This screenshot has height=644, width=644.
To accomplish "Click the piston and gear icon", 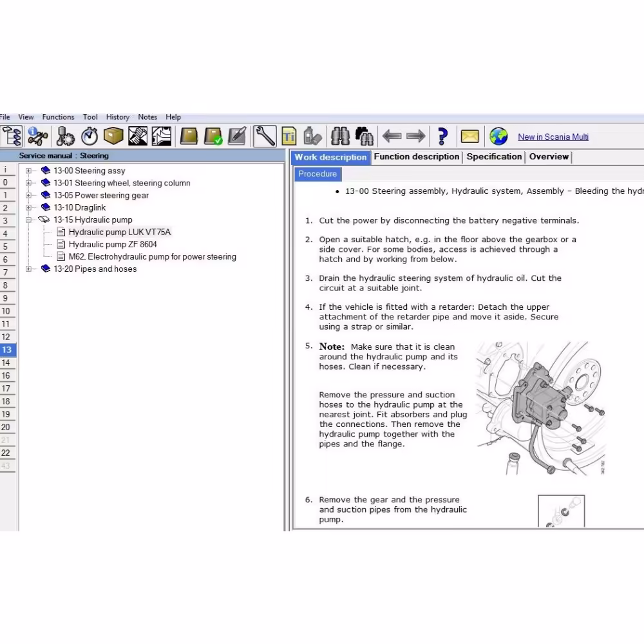I will point(65,137).
